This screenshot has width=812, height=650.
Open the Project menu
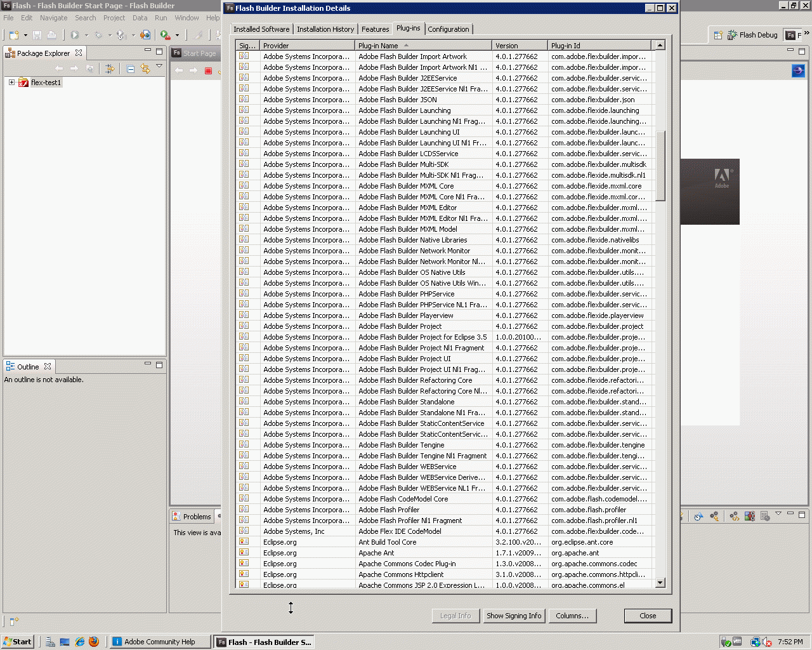click(114, 18)
